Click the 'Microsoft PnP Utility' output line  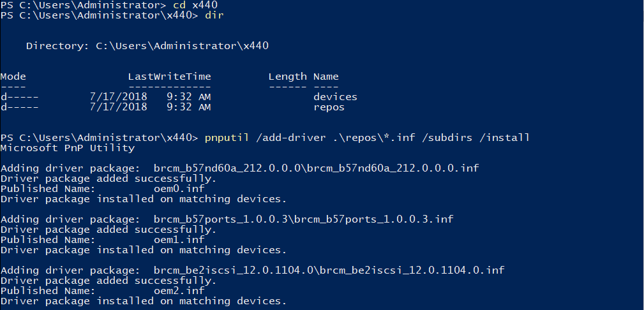[68, 148]
